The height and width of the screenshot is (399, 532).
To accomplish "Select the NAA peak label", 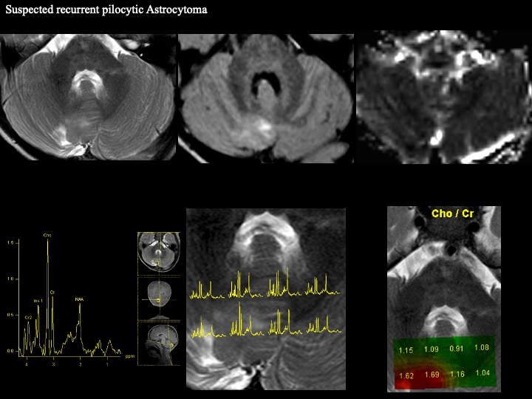I will pos(79,299).
